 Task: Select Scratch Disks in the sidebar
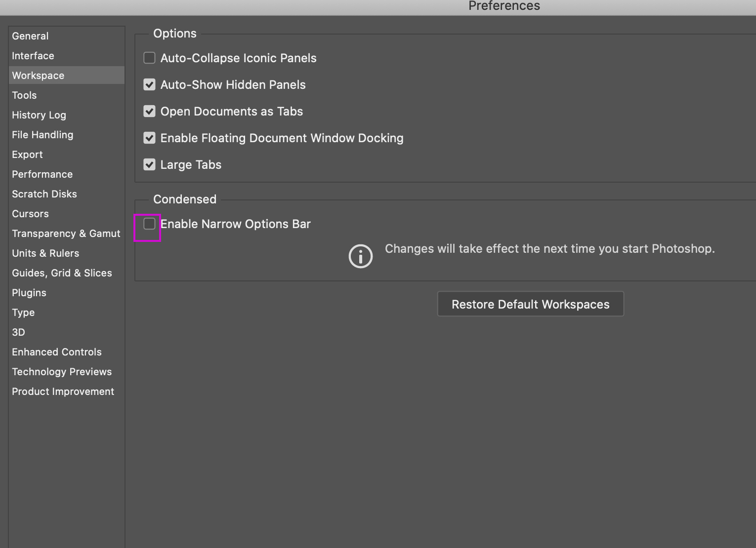click(x=44, y=194)
